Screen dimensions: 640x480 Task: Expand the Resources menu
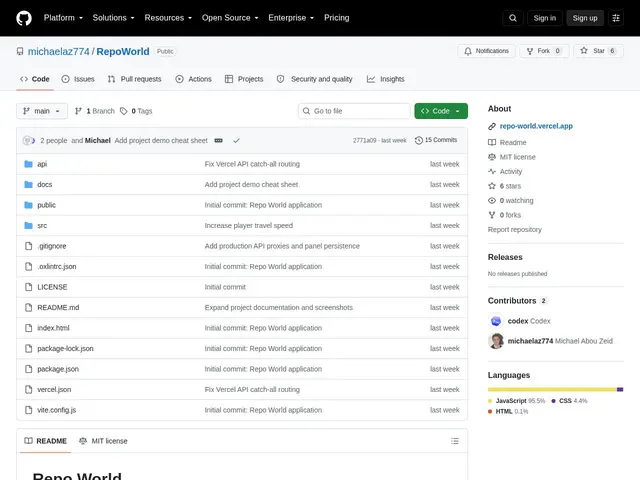point(168,18)
